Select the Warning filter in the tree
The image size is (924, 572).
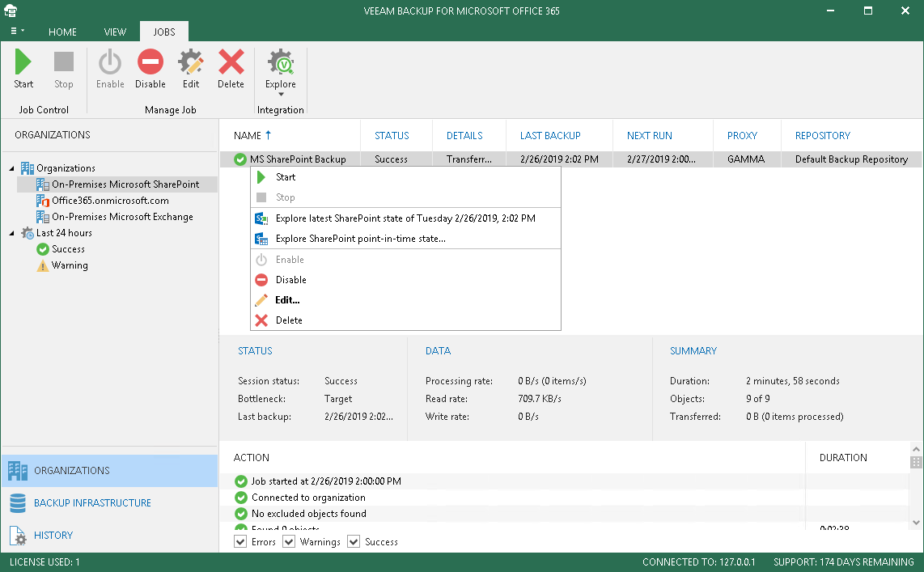point(70,265)
